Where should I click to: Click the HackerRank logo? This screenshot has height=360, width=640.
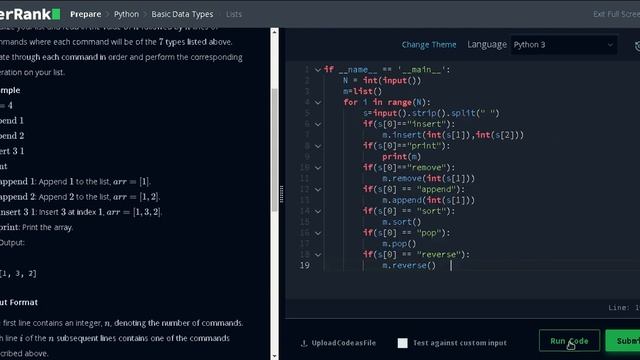point(30,14)
